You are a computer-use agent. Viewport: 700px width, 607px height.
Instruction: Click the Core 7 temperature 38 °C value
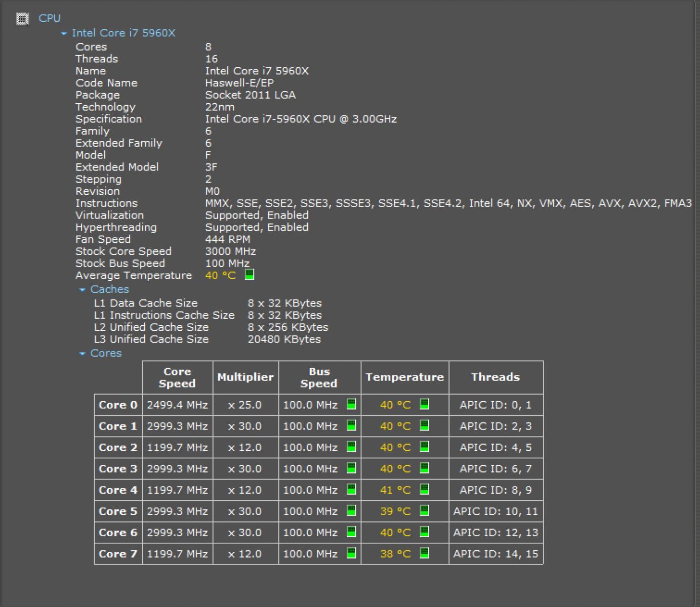point(395,554)
